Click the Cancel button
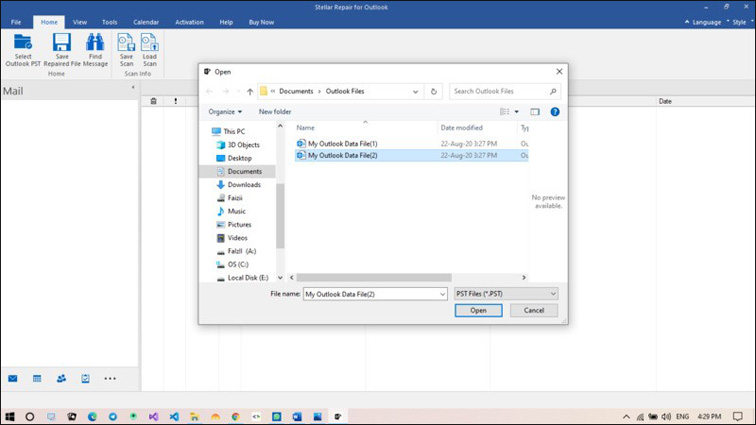This screenshot has width=756, height=425. pos(534,311)
